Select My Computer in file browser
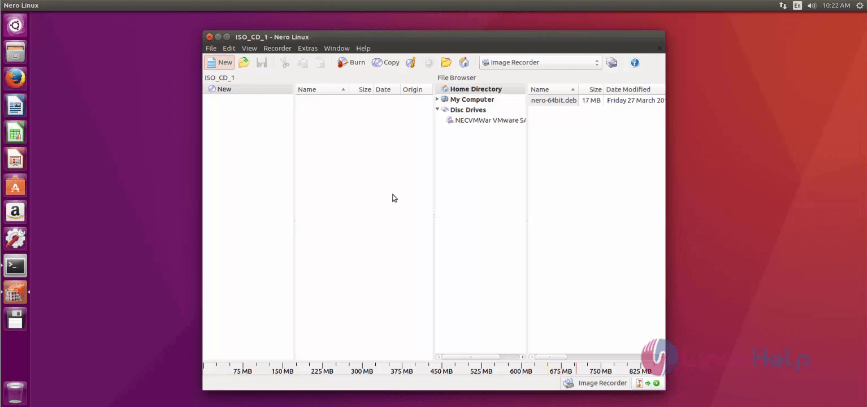This screenshot has height=407, width=868. click(x=472, y=99)
